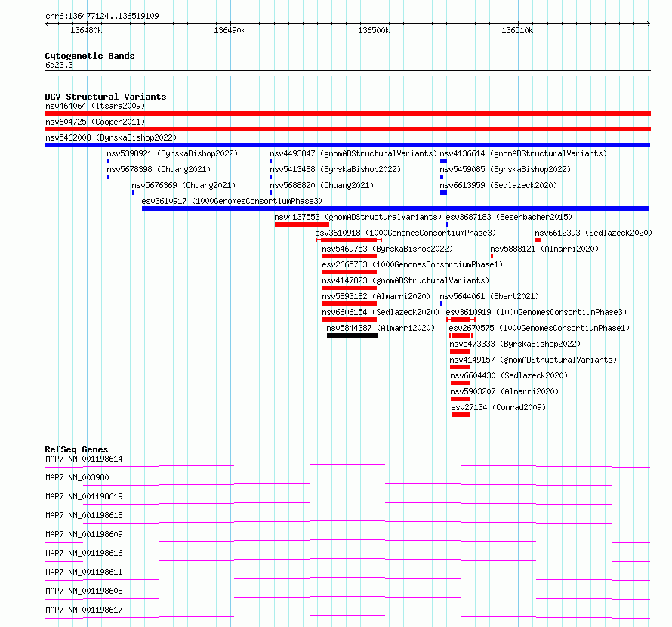Select nsv6612393 (Sedlazeck2020) label
The image size is (672, 627).
(593, 233)
